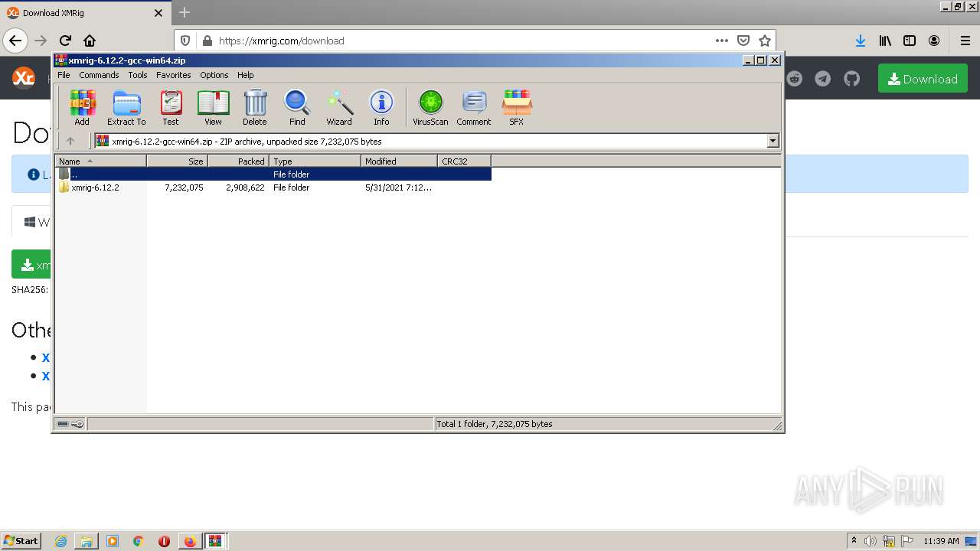The image size is (980, 551).
Task: Open the Telegram icon on XMRig site
Action: 823,79
